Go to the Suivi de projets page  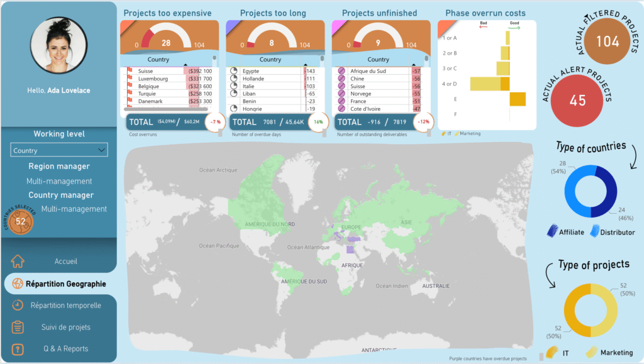click(x=66, y=327)
